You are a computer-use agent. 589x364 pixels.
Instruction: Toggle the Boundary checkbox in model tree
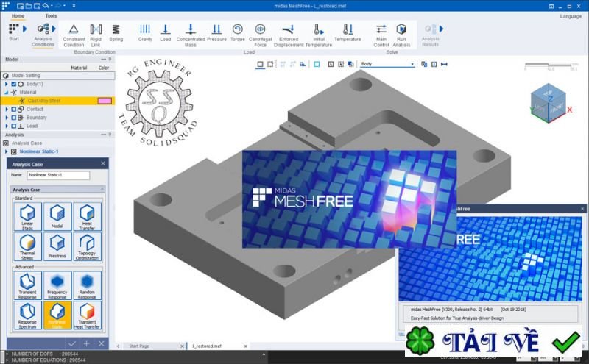pos(13,118)
